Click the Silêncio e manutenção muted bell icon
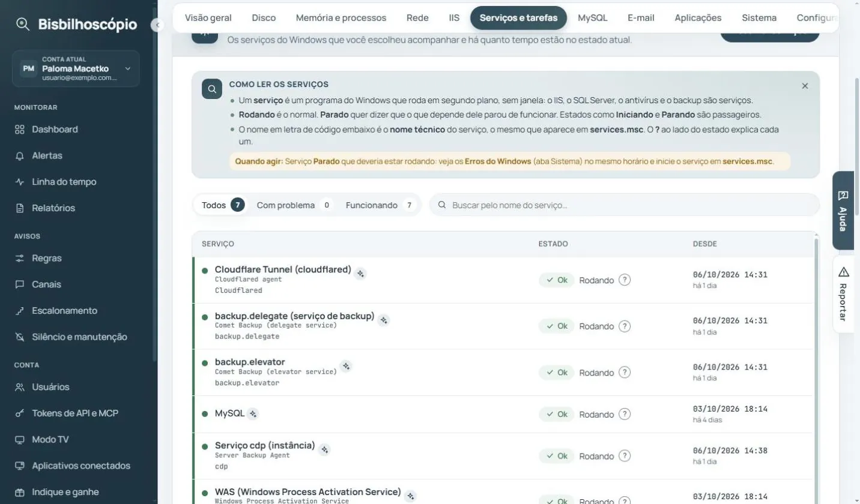 19,337
